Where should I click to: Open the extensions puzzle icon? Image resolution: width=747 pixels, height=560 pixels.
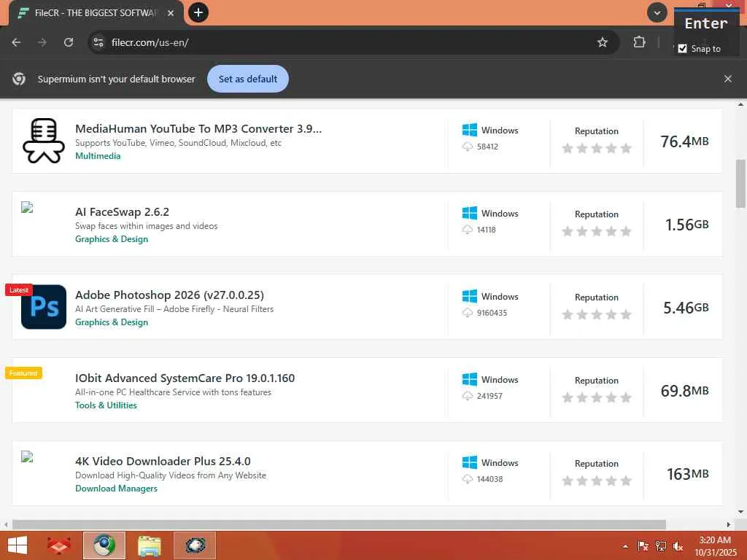[x=639, y=42]
